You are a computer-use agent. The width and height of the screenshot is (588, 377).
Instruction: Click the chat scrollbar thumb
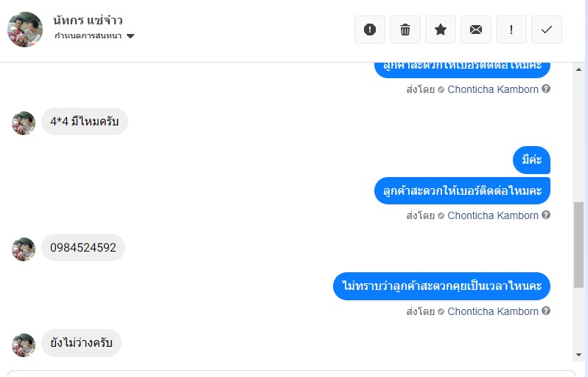(x=579, y=243)
